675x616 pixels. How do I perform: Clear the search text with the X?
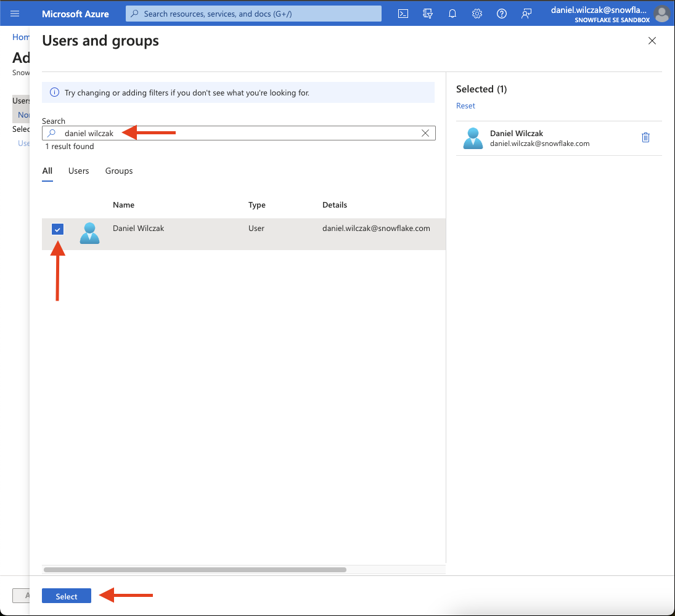point(425,133)
